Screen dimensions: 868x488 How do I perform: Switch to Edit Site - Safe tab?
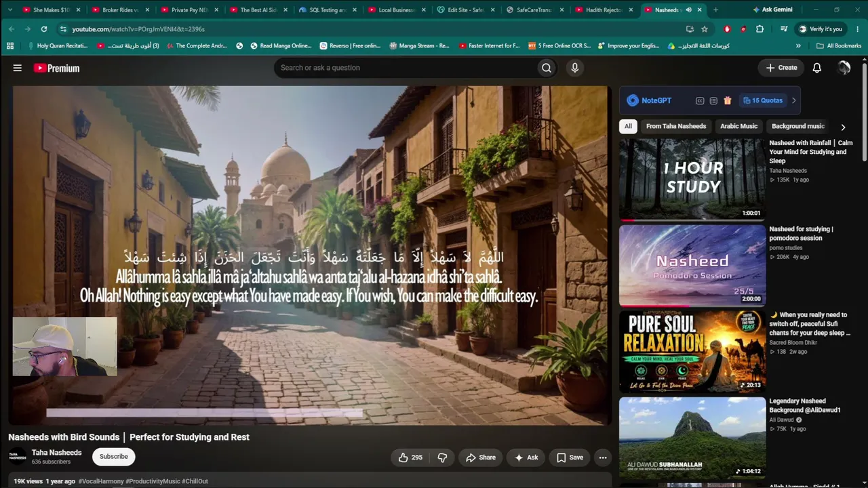point(466,10)
